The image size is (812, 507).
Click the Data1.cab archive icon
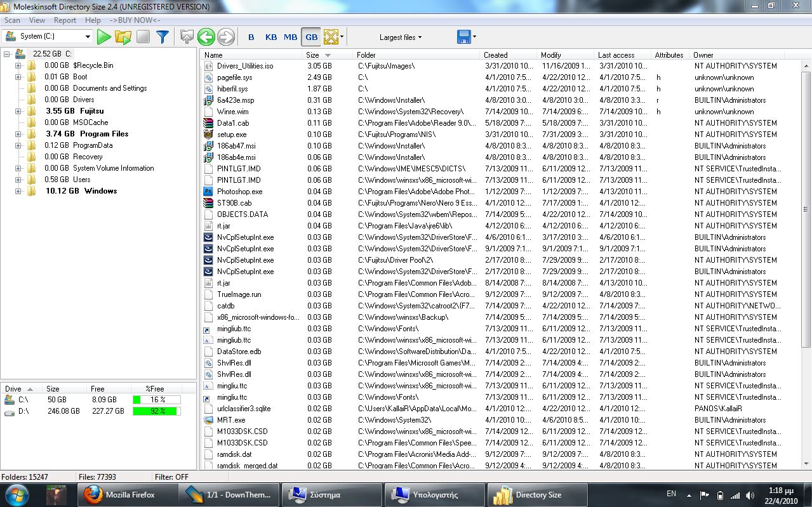tap(208, 123)
